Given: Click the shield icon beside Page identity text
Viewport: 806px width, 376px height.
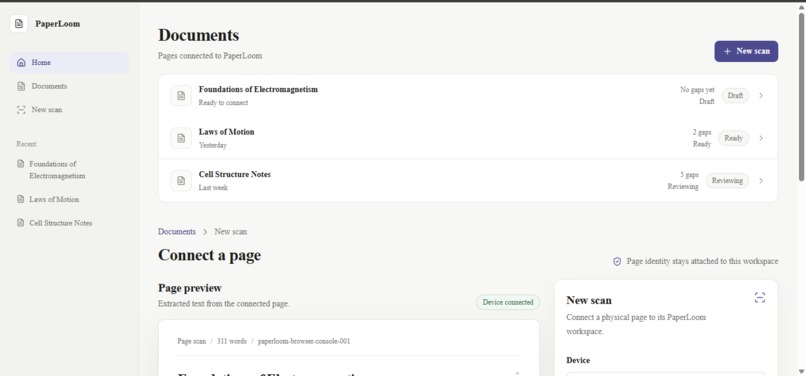Looking at the screenshot, I should coord(617,261).
